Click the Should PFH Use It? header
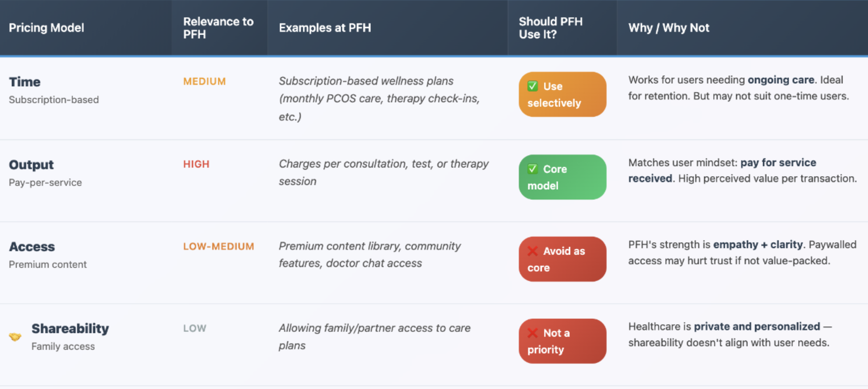The height and width of the screenshot is (389, 868). (551, 28)
